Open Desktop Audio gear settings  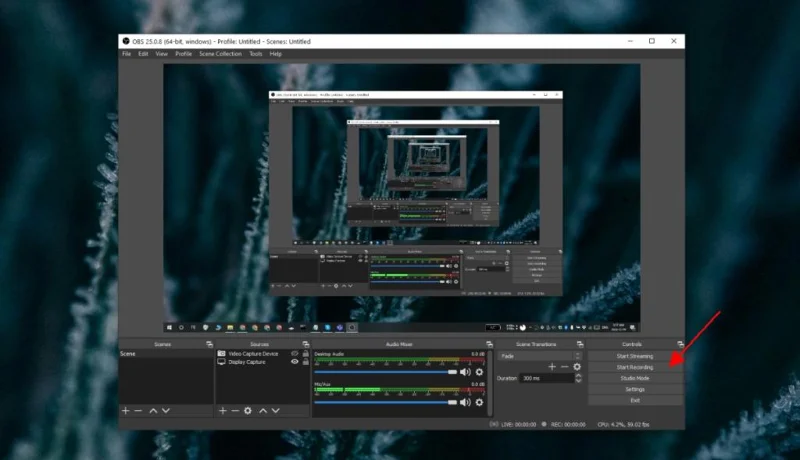pos(479,372)
